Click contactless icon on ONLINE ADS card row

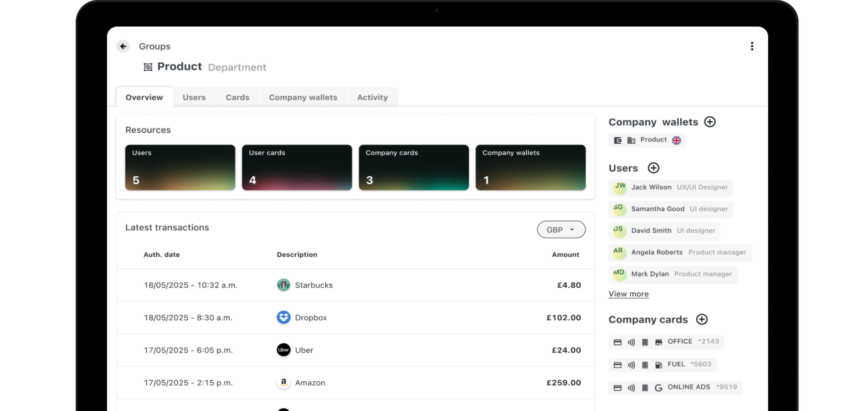point(631,388)
